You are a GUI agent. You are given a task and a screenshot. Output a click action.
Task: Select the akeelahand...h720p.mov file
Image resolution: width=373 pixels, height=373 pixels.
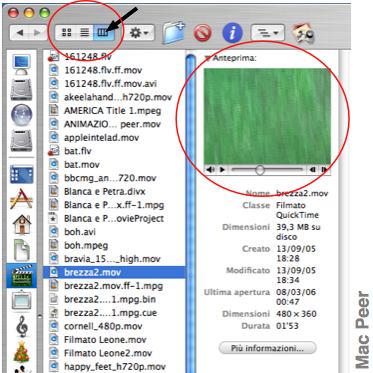point(114,97)
